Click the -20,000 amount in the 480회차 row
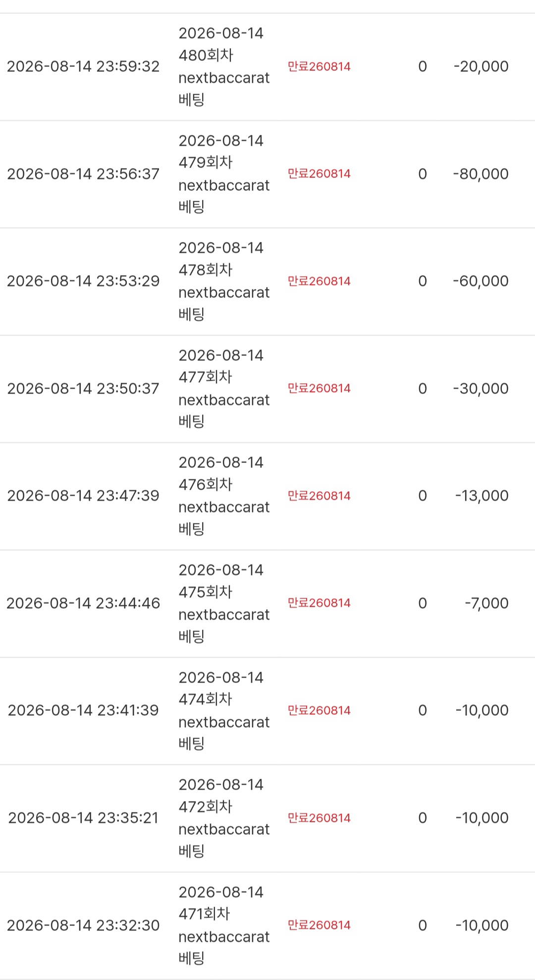 point(481,66)
